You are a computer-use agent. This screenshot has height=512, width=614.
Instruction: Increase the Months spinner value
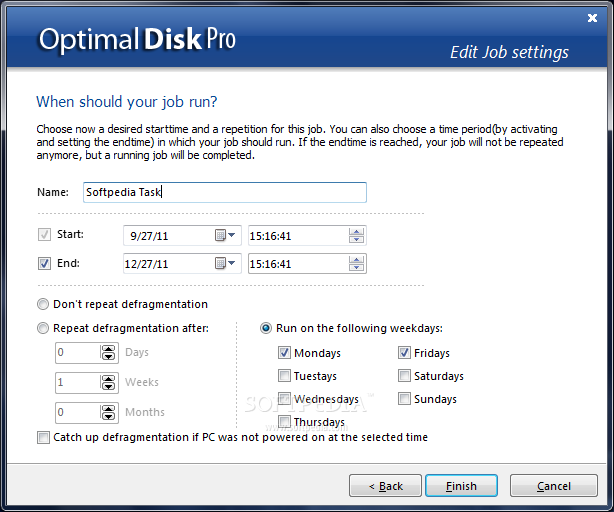click(108, 408)
